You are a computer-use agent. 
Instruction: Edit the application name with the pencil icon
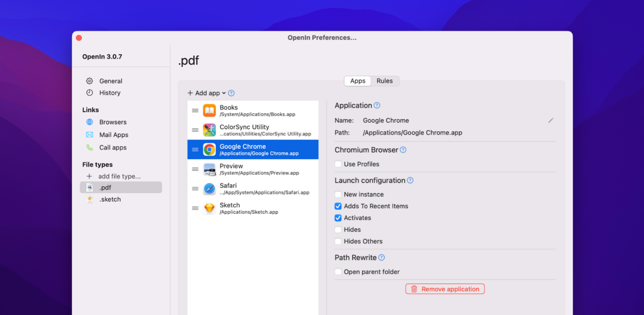point(551,120)
